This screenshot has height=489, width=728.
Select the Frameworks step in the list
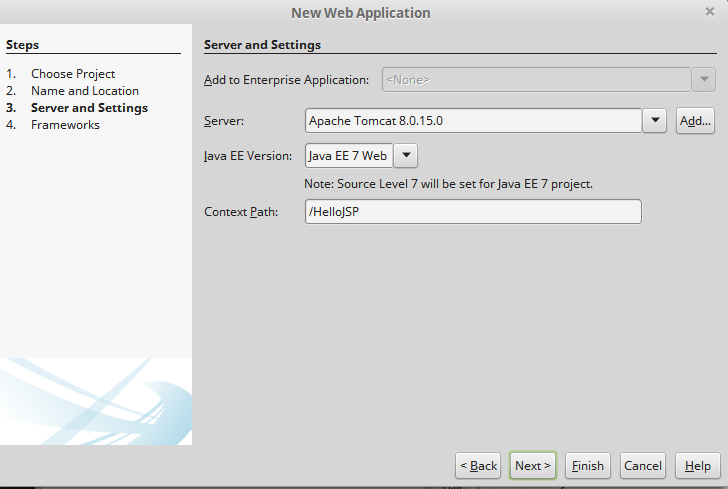[x=65, y=125]
